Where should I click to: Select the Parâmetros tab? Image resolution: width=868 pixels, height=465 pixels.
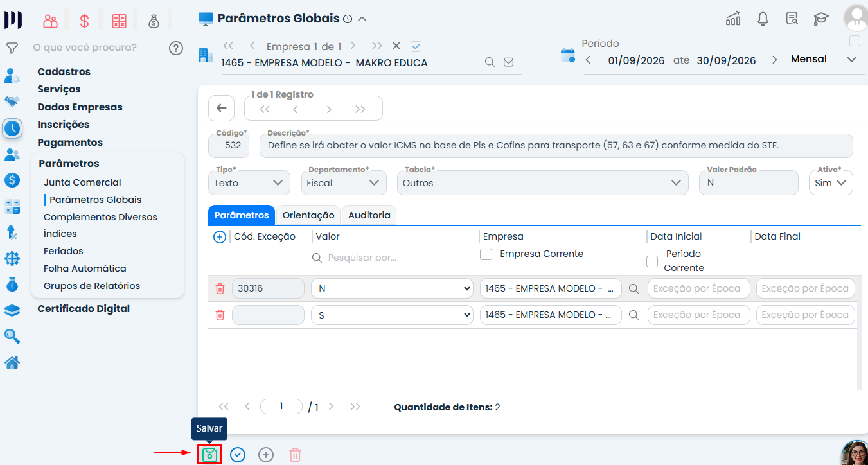click(x=242, y=215)
